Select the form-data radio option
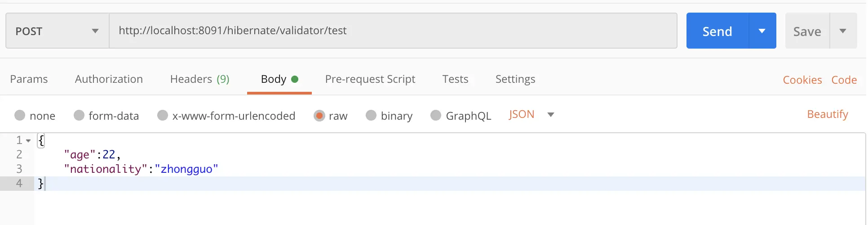This screenshot has height=225, width=868. coord(79,116)
